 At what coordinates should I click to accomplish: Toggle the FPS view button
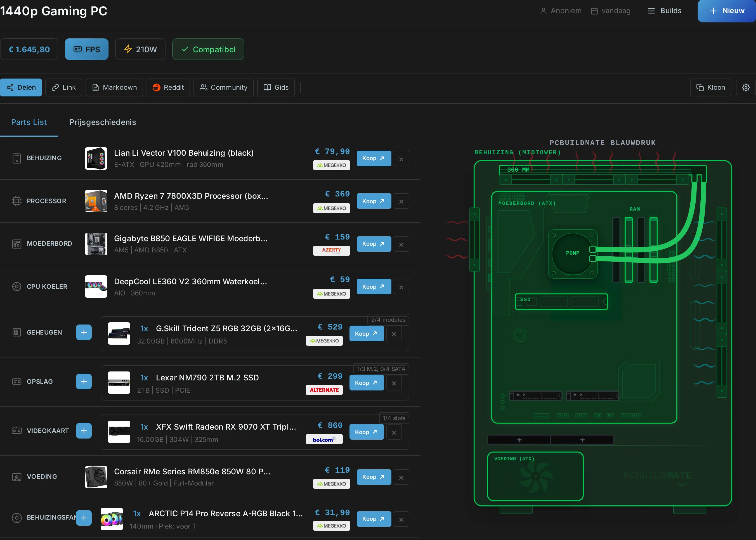coord(86,49)
